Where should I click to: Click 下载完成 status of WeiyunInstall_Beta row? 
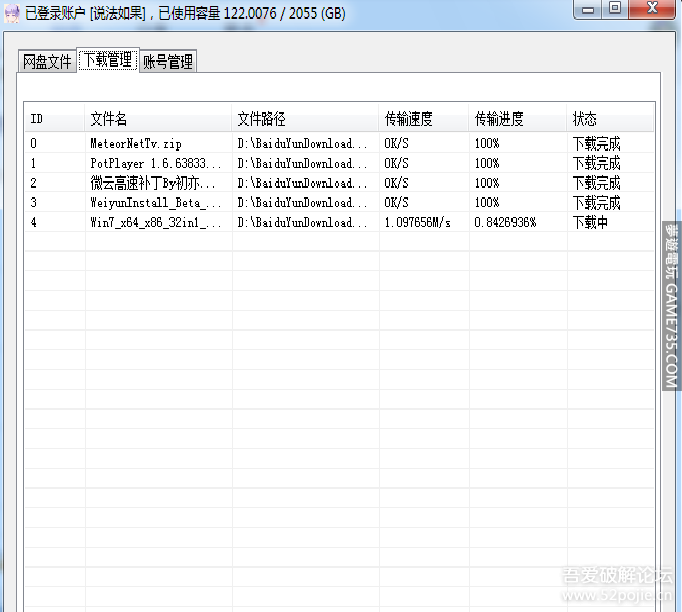596,203
